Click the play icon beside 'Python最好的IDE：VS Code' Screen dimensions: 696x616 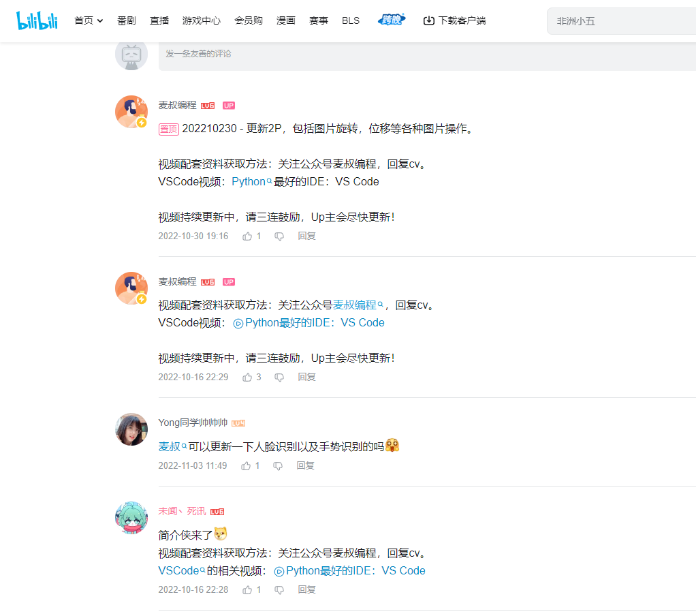coord(236,322)
